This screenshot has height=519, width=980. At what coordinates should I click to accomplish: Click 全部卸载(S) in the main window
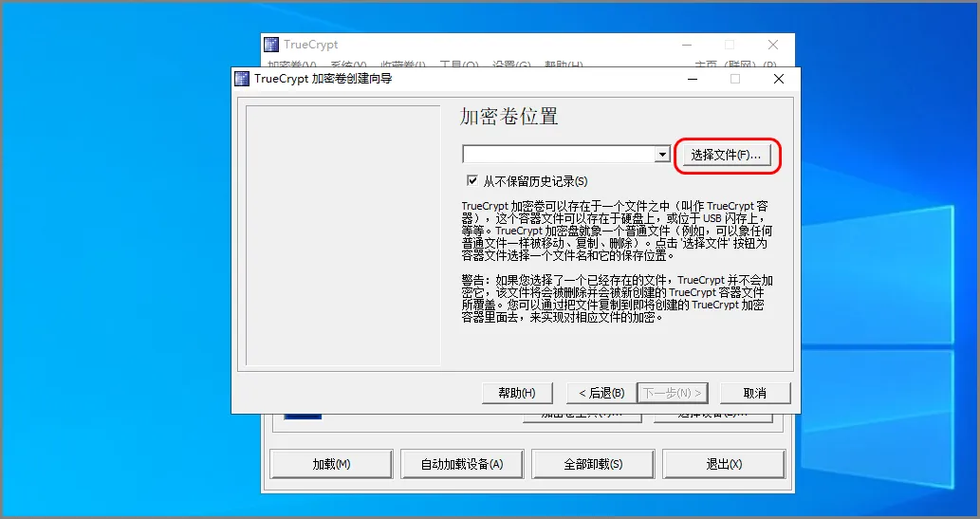click(x=593, y=464)
